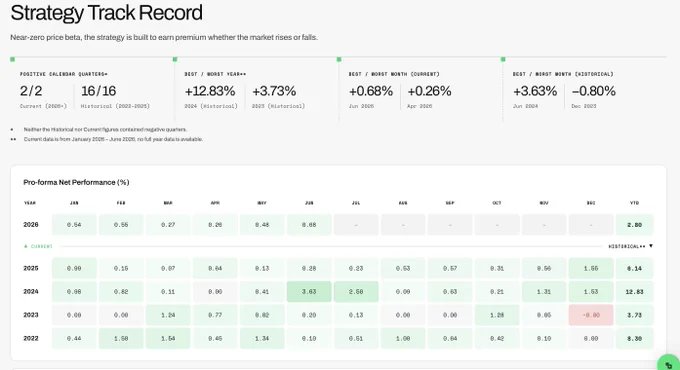Click the -0.80% worst historical month figure
Viewport: 680px width, 370px height.
click(594, 91)
